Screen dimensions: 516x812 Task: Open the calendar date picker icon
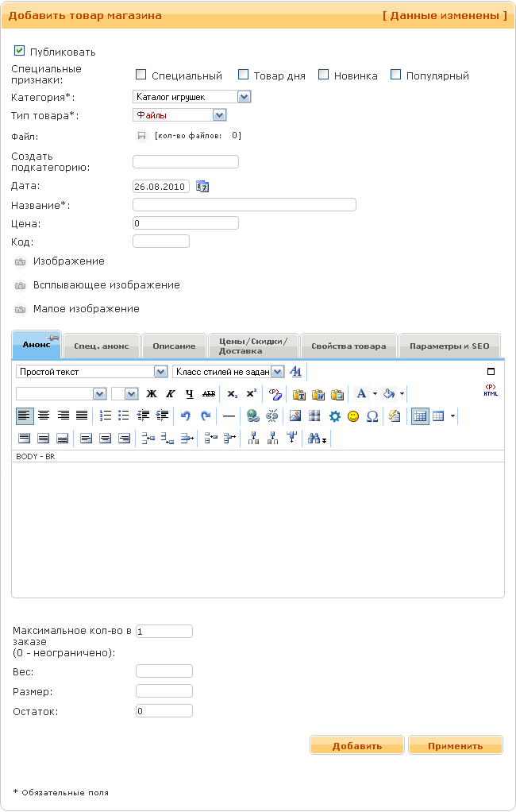point(202,187)
